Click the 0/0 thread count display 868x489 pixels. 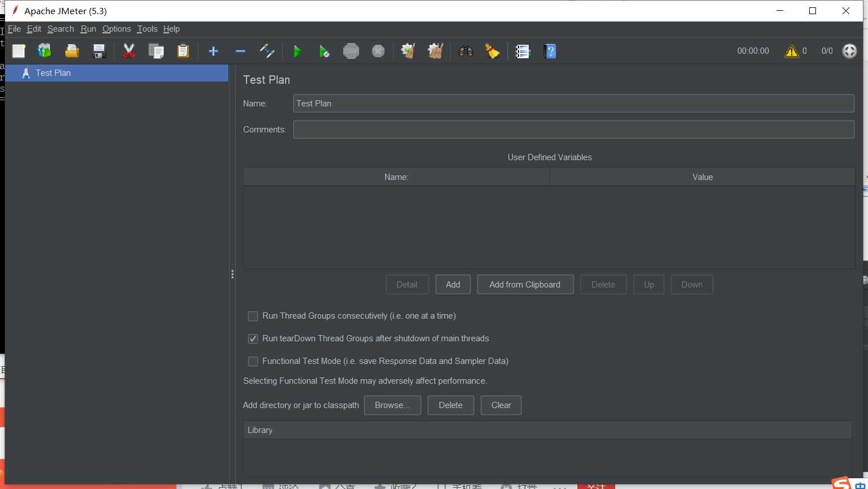point(827,51)
